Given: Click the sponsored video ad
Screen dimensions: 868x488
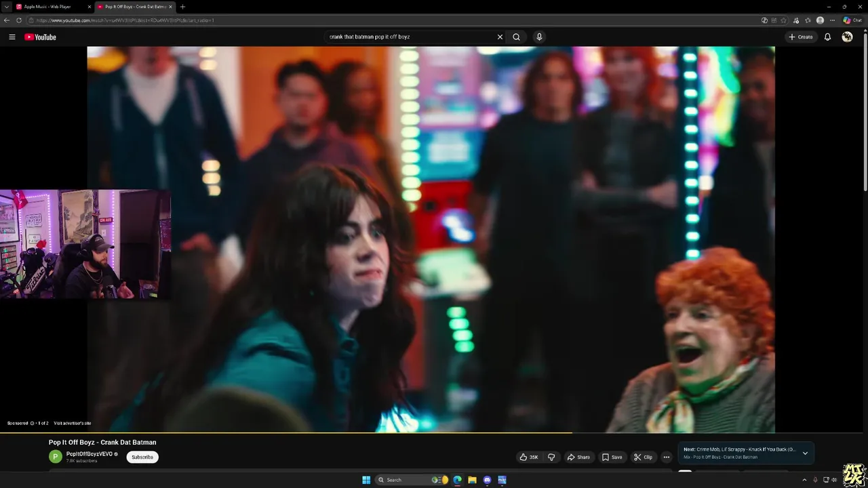Looking at the screenshot, I should coord(431,239).
